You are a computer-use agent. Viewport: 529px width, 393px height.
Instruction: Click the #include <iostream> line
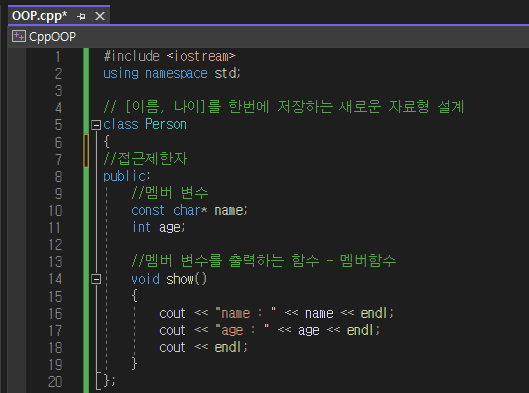(x=169, y=56)
